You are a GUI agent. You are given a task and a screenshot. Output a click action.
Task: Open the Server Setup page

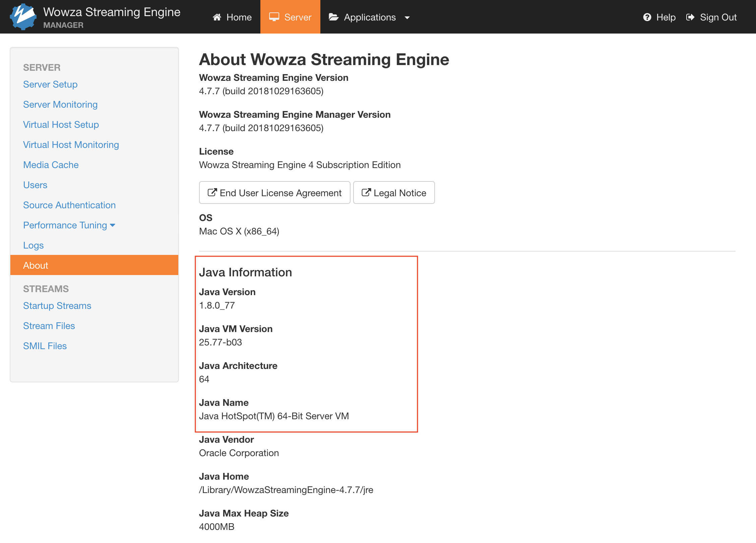(x=50, y=84)
